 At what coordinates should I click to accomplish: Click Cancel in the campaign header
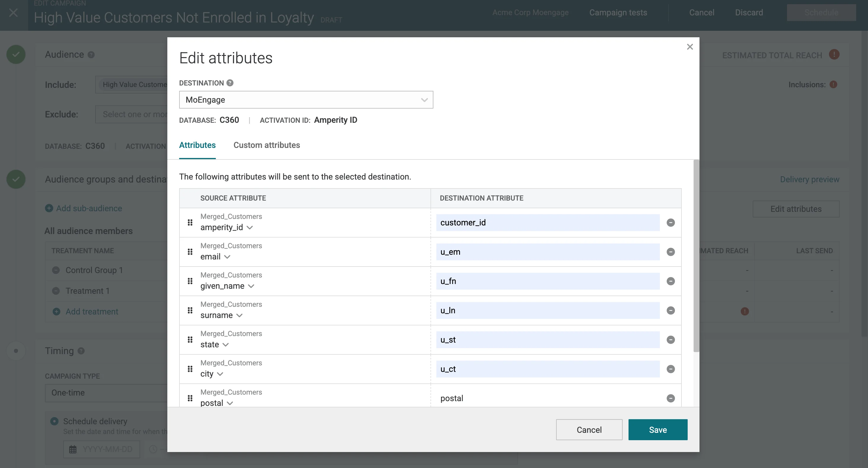tap(702, 12)
